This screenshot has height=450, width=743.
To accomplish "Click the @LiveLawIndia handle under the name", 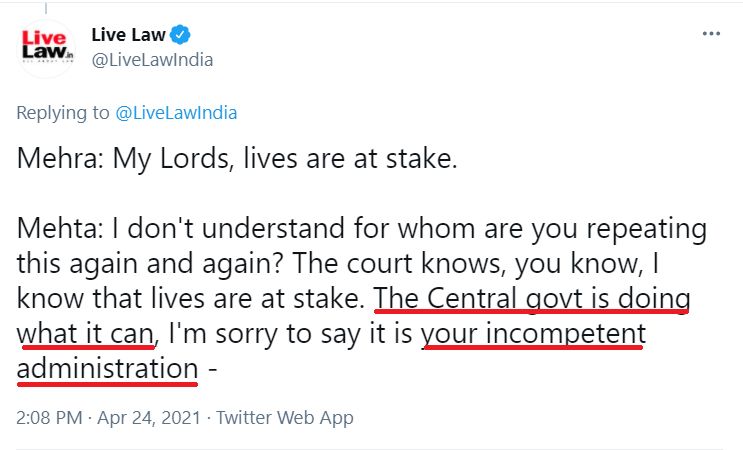I will tap(151, 60).
